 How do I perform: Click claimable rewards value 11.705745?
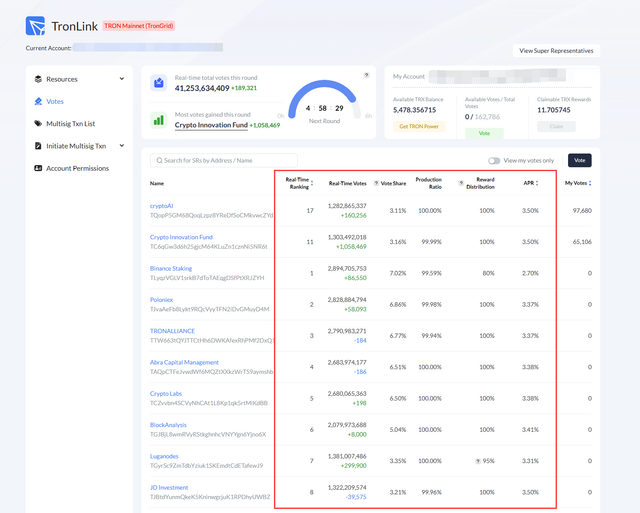point(553,110)
